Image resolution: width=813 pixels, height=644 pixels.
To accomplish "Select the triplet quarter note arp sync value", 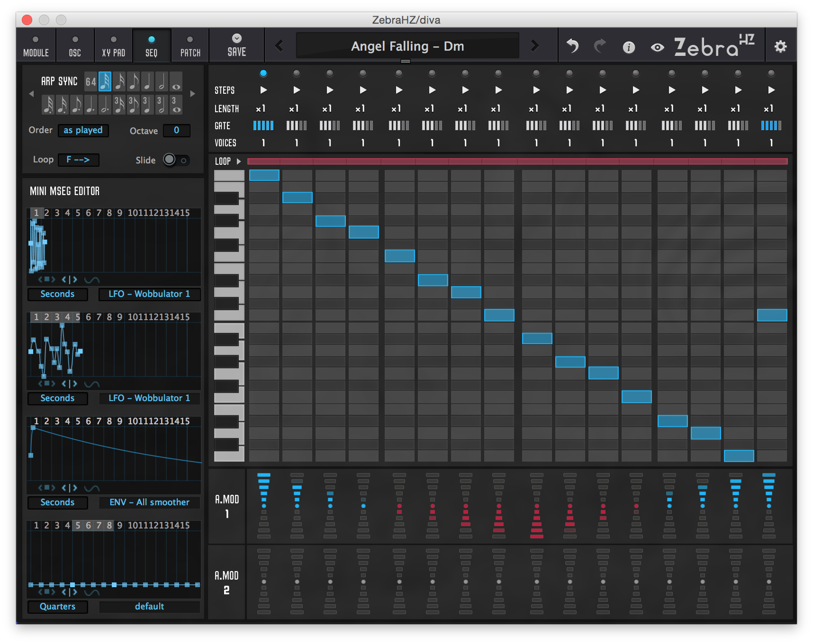I will tap(148, 104).
